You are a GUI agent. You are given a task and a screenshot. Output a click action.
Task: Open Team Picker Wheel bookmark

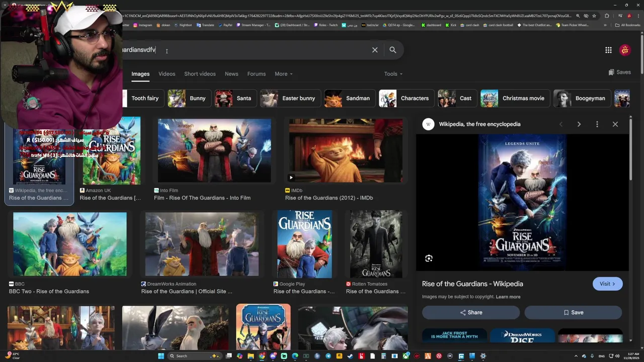pyautogui.click(x=572, y=25)
